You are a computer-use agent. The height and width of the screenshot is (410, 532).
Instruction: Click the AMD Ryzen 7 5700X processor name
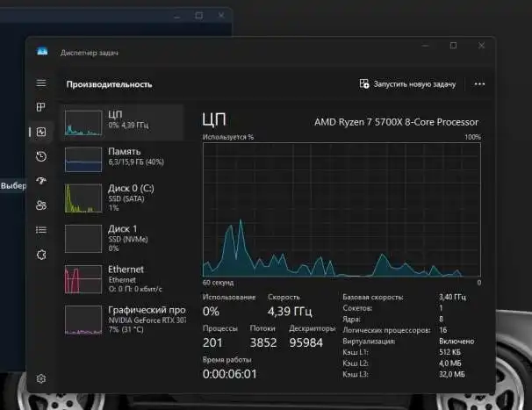[396, 122]
